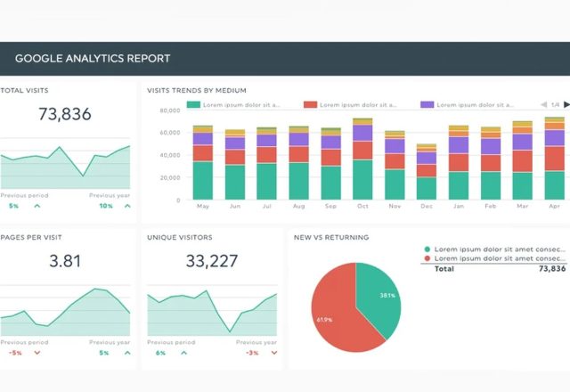Screen dimensions: 570x392
Task: Click the Oct stacked bar
Action: click(x=362, y=159)
